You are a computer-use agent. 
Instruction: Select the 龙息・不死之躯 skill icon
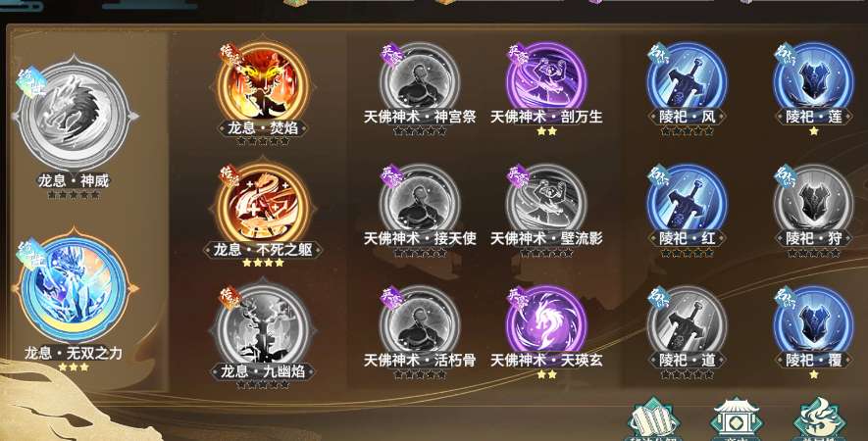pyautogui.click(x=263, y=208)
